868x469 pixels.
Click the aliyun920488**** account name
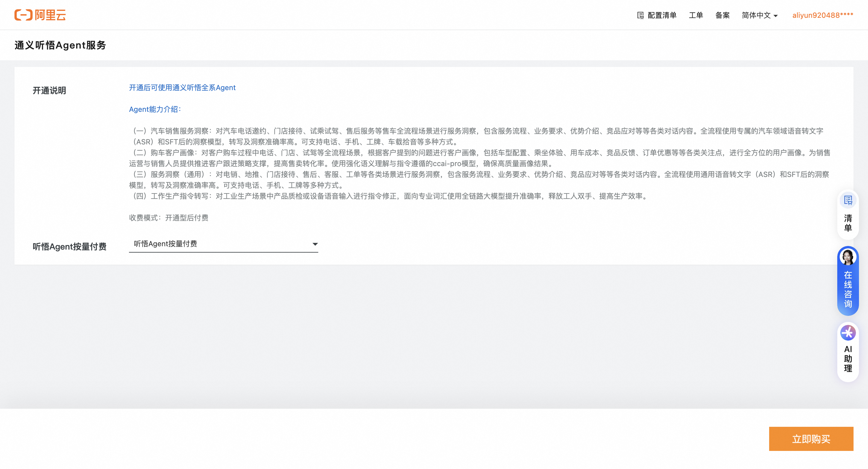coord(822,15)
